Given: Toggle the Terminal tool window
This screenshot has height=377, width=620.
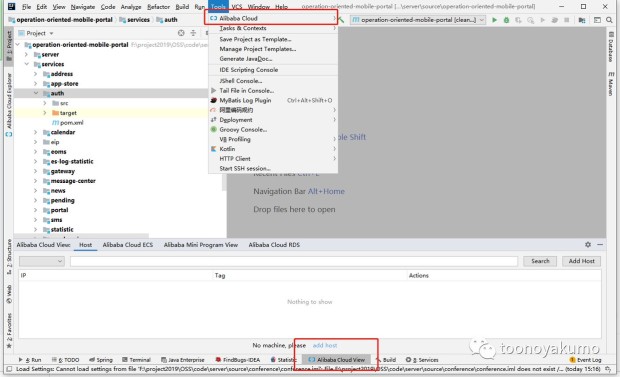Looking at the screenshot, I should pos(136,360).
